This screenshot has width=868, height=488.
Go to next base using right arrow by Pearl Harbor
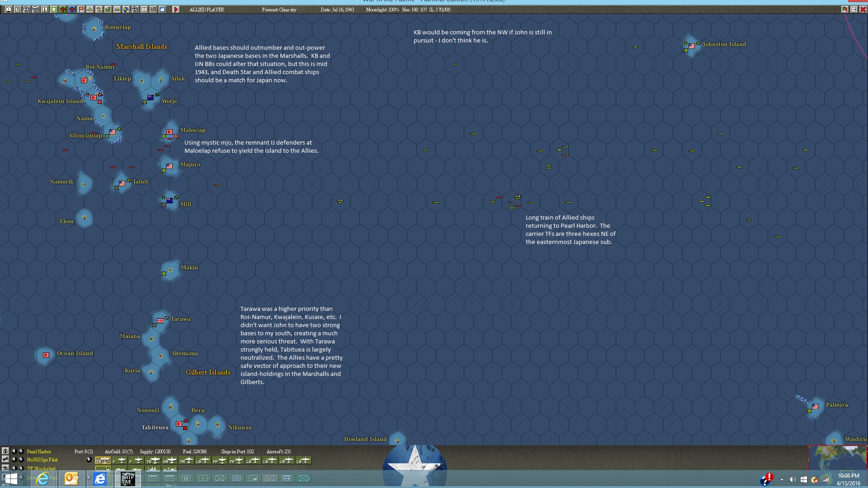tap(21, 451)
